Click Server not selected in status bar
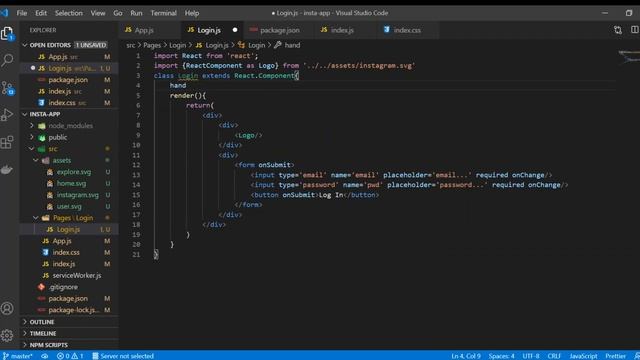The image size is (640, 360). pos(123,356)
